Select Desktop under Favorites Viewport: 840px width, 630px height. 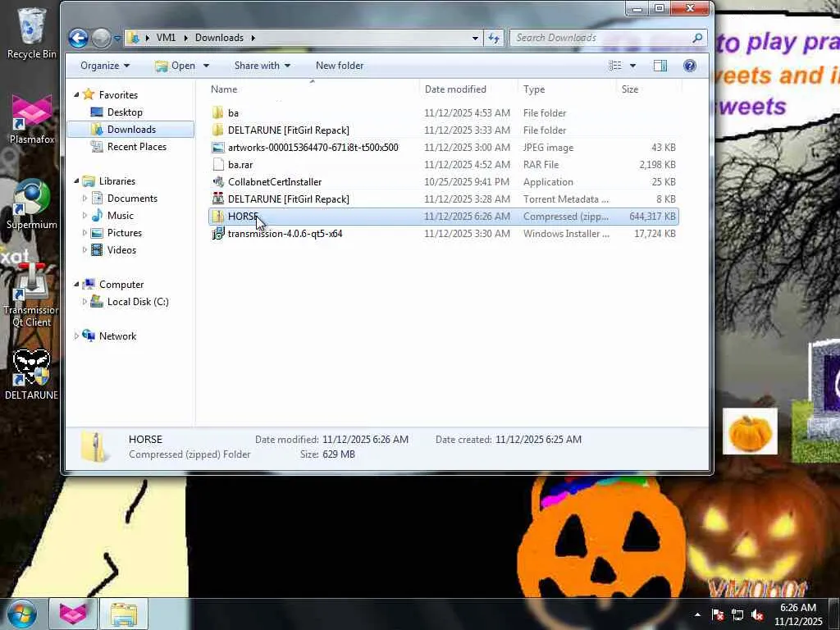[x=125, y=112]
